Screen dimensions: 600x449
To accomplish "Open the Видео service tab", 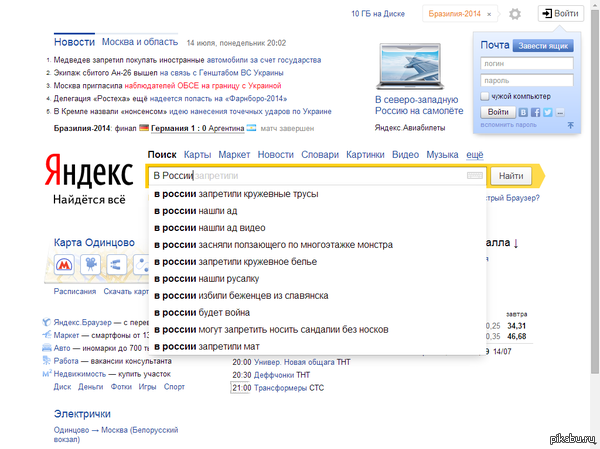I will [x=405, y=155].
